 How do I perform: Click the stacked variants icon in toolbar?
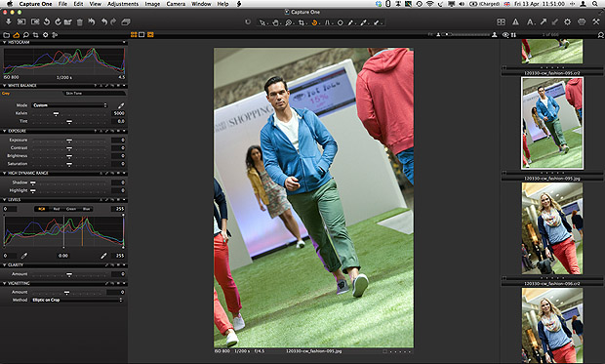126,22
